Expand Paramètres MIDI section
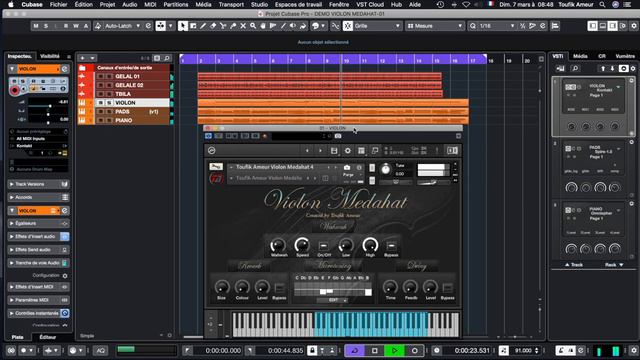This screenshot has width=640, height=360. [38, 300]
